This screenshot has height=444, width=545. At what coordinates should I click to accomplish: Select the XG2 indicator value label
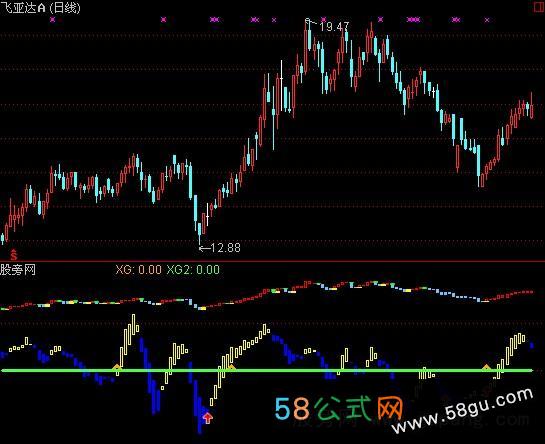[193, 269]
